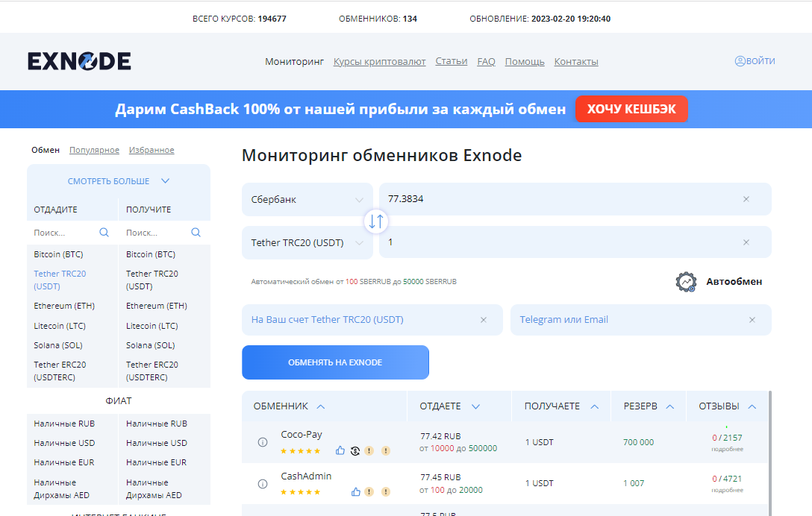This screenshot has height=516, width=812.
Task: Open the CashAdmin exchanger link
Action: 306,476
